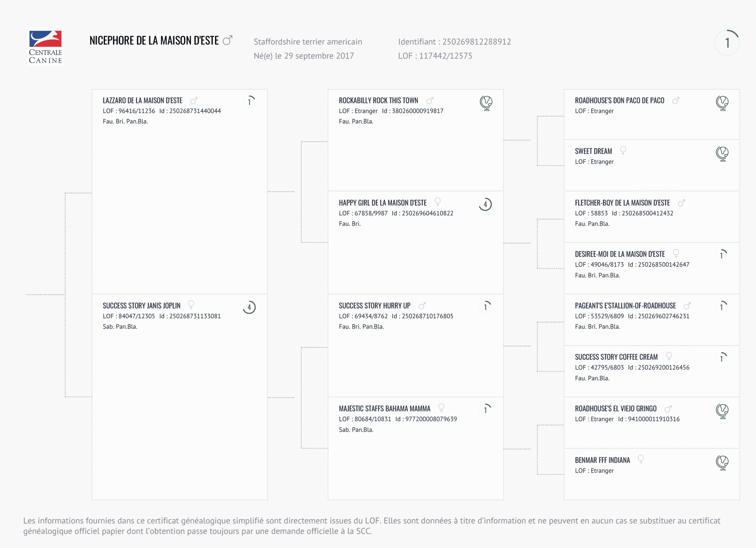Open Success Story Coffee Cream entry
Image resolution: width=756 pixels, height=548 pixels.
click(616, 357)
